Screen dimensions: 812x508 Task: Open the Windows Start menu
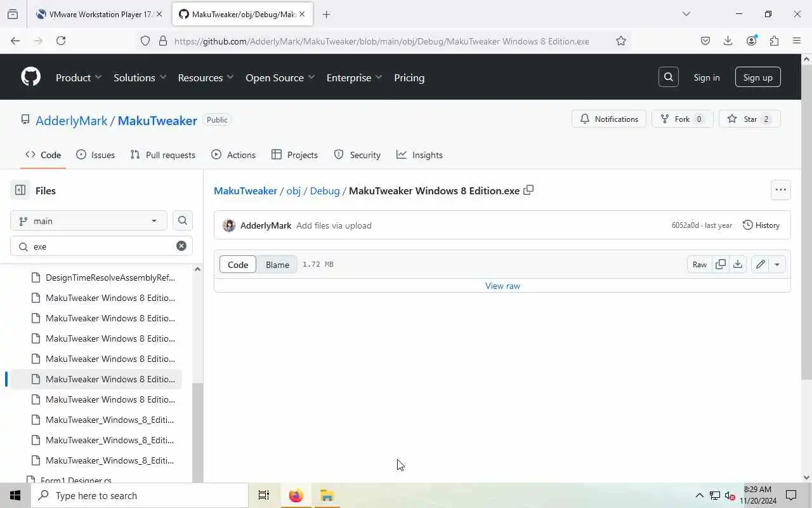coord(15,495)
